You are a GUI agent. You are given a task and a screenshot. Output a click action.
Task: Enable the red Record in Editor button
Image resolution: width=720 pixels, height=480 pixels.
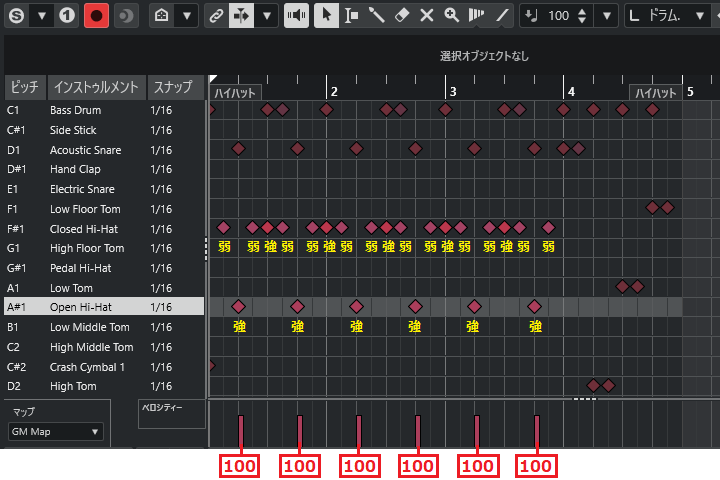point(96,16)
